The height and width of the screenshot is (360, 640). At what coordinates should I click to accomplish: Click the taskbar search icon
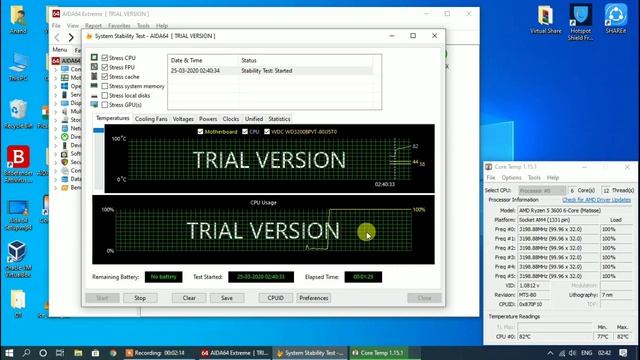(x=26, y=353)
